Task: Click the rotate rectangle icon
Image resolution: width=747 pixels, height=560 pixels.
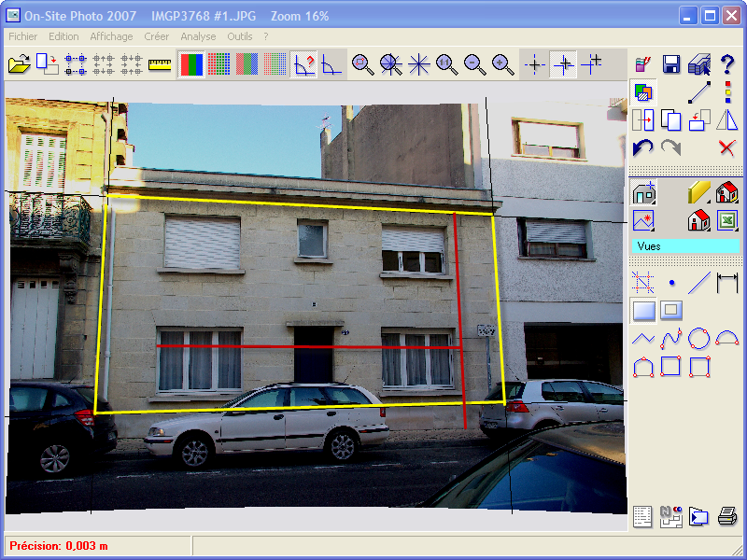Action: click(699, 120)
